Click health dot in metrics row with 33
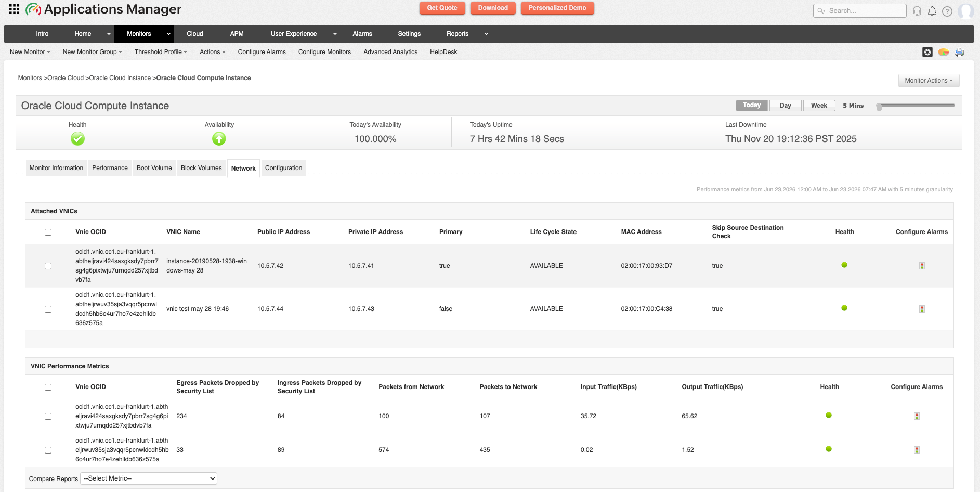 (x=829, y=449)
